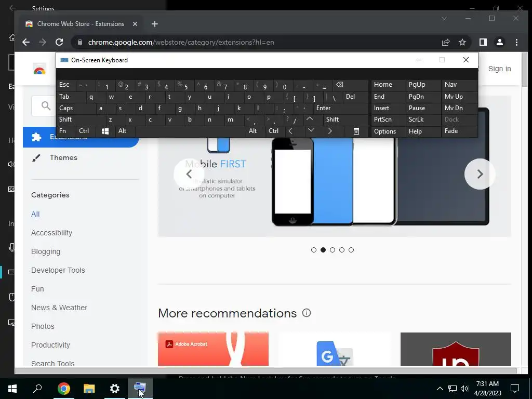Image resolution: width=532 pixels, height=399 pixels.
Task: Click the right arrow key on keyboard
Action: (330, 131)
